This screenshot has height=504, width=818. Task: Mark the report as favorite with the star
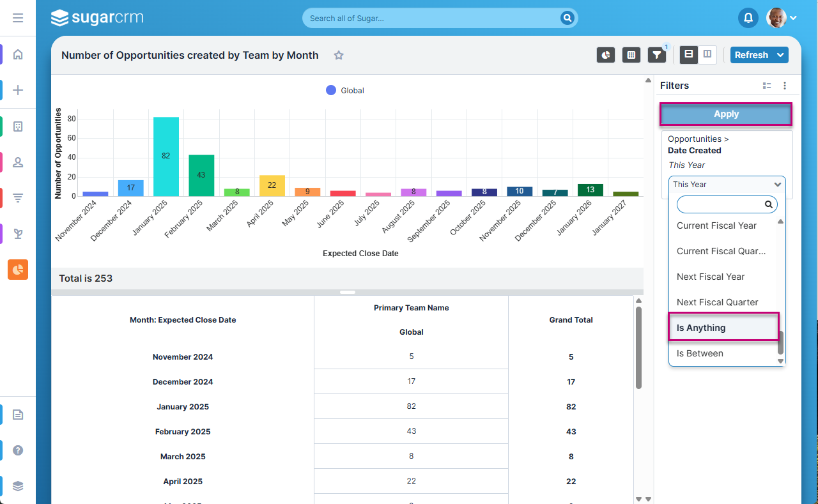339,56
